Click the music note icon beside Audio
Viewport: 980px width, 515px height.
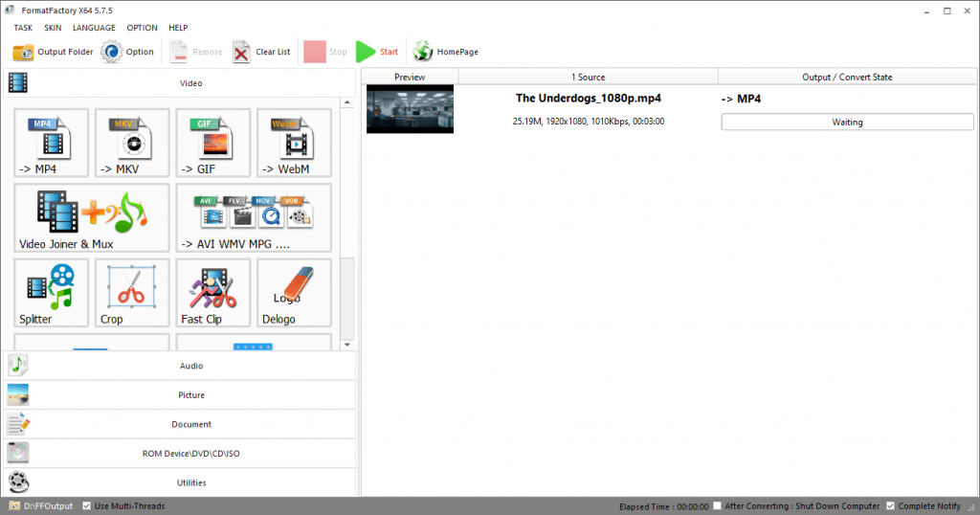(18, 365)
